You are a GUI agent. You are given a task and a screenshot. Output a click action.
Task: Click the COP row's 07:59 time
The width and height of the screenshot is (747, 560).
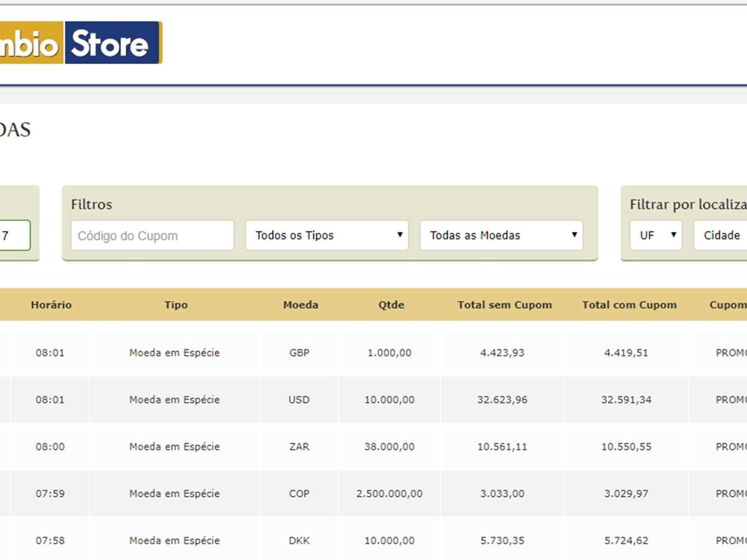[x=50, y=493]
